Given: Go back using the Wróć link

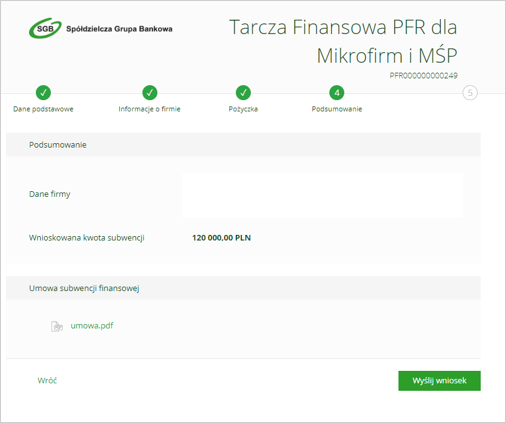Looking at the screenshot, I should point(47,380).
